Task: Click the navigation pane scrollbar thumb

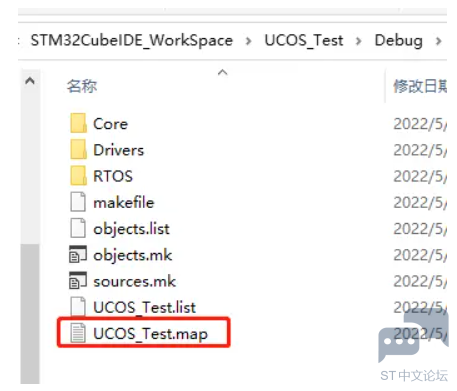Action: 30,314
